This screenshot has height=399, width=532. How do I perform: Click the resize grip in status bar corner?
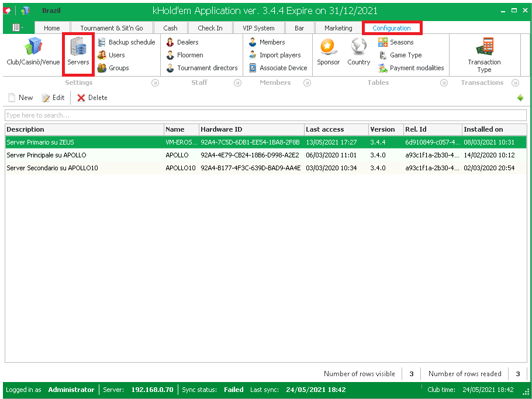point(526,392)
